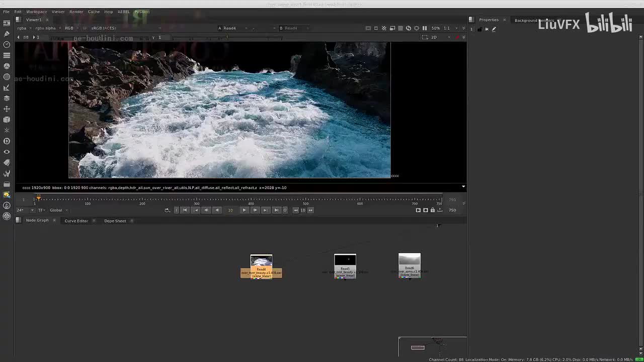Open the Global frame range dropdown
The height and width of the screenshot is (362, 644).
coord(58,210)
